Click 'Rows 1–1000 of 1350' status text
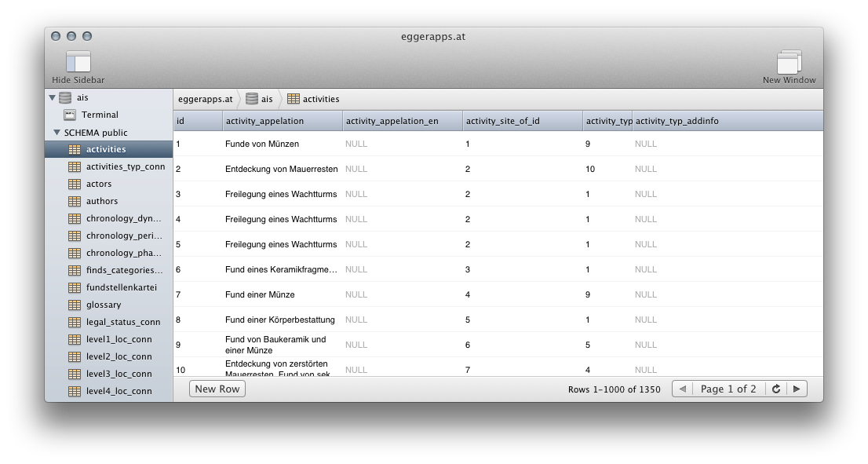Image resolution: width=868 pixels, height=464 pixels. pyautogui.click(x=614, y=389)
